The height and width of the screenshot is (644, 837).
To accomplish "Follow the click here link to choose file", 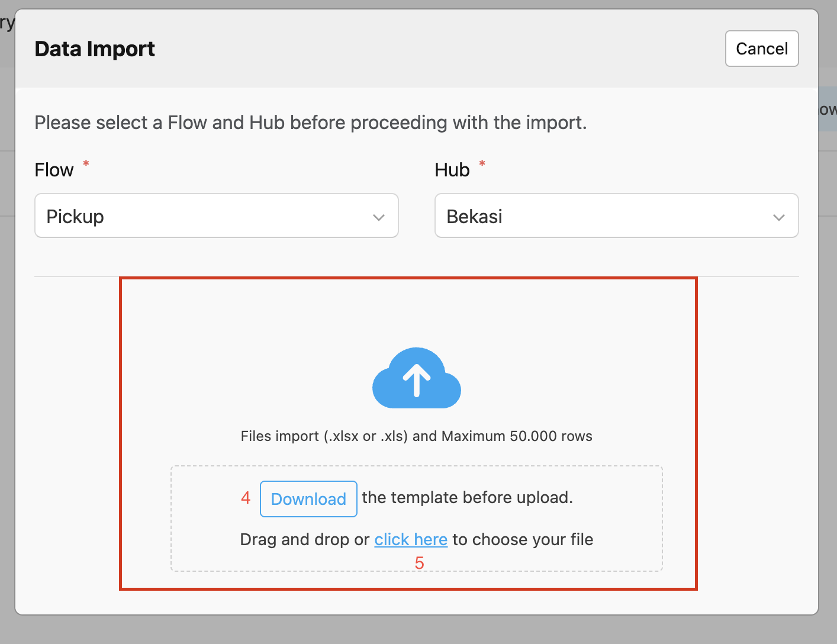I will 411,539.
